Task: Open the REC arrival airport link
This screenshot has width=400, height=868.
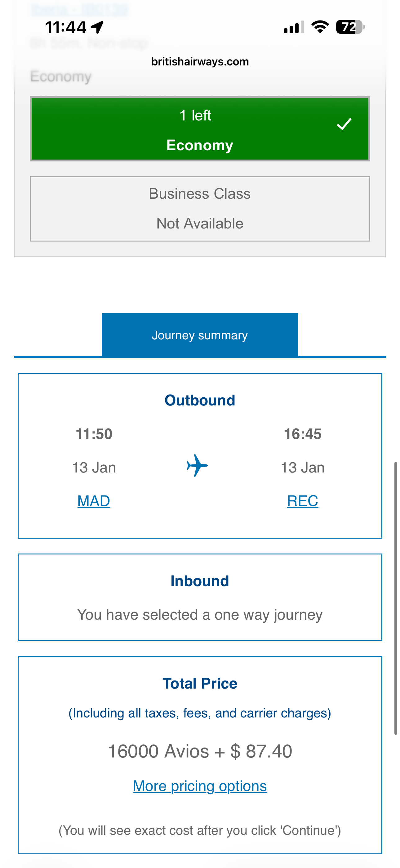Action: tap(302, 501)
